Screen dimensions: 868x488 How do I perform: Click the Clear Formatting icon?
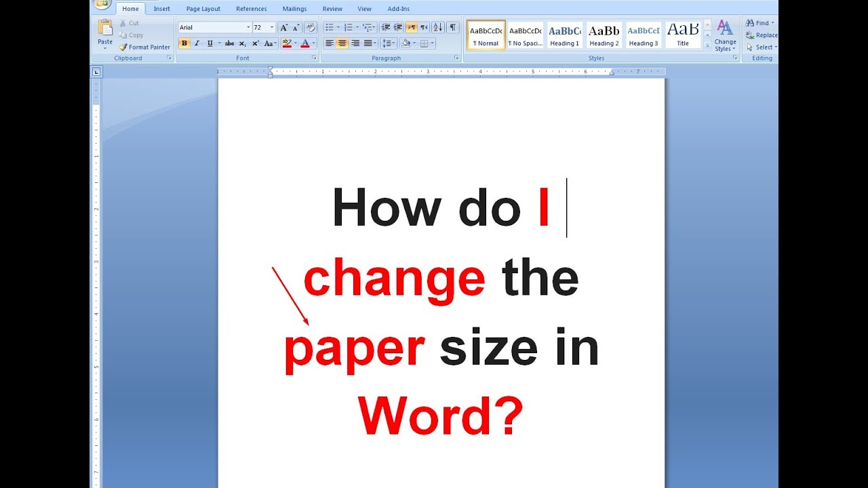click(x=311, y=27)
